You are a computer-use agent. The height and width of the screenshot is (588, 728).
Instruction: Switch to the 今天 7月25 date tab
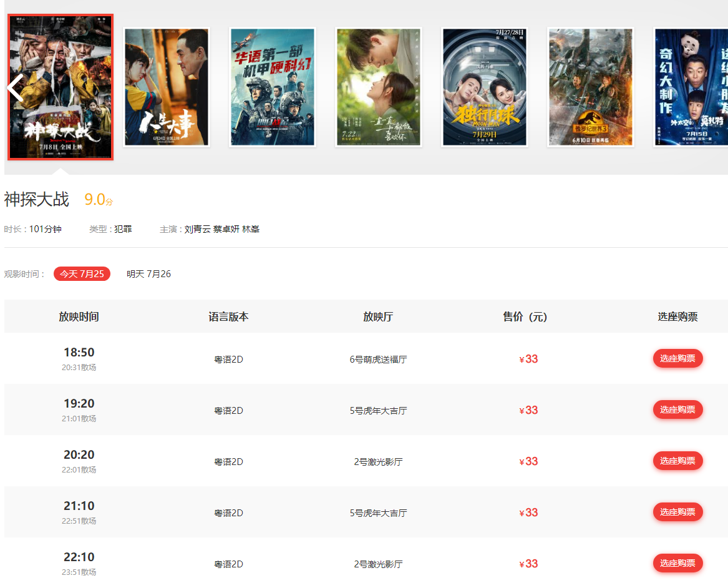pos(82,274)
